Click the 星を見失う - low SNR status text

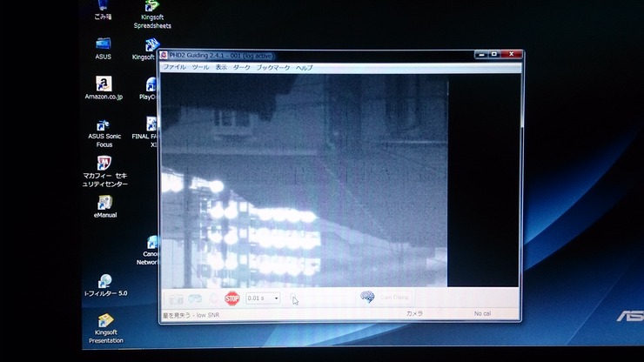click(191, 315)
